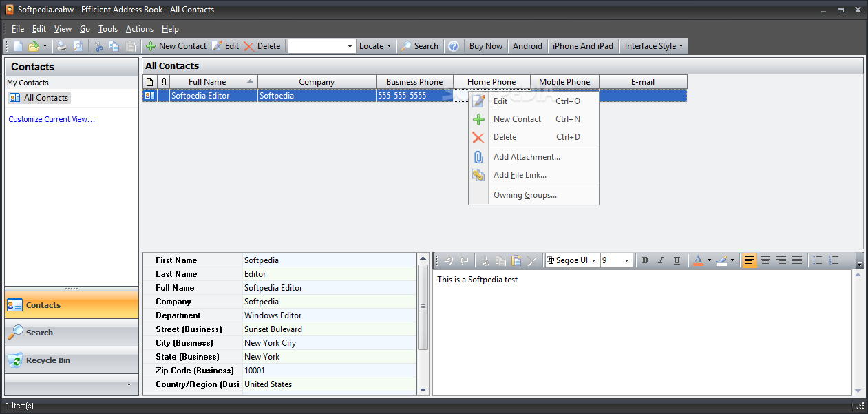Click the Delete toolbar button
Image resolution: width=868 pixels, height=414 pixels.
[x=262, y=46]
